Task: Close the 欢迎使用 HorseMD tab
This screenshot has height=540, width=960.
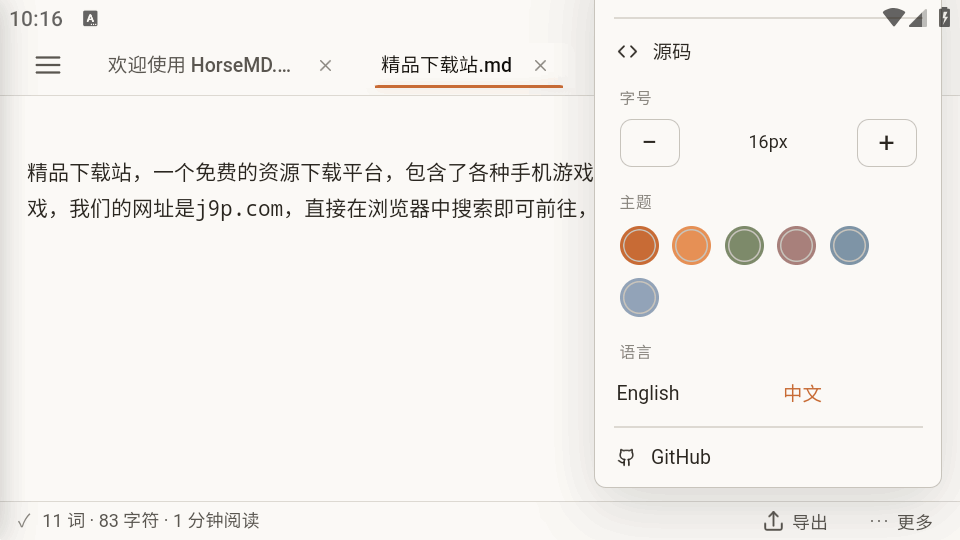Action: pyautogui.click(x=325, y=66)
